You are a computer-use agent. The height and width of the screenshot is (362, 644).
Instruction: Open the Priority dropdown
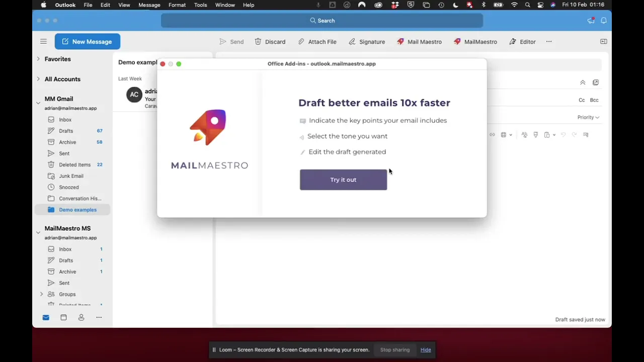click(x=588, y=117)
